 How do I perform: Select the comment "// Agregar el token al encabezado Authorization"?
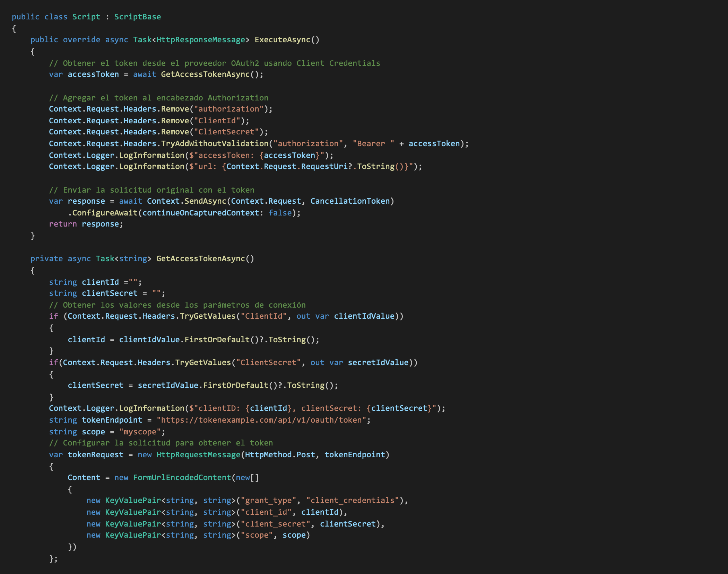point(159,98)
